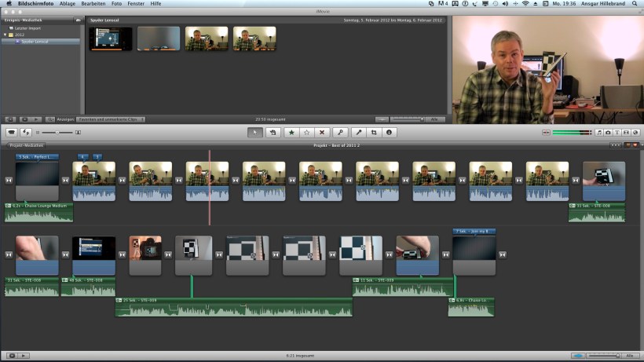This screenshot has width=644, height=362.
Task: Select the crop and rotate tool
Action: pyautogui.click(x=374, y=132)
